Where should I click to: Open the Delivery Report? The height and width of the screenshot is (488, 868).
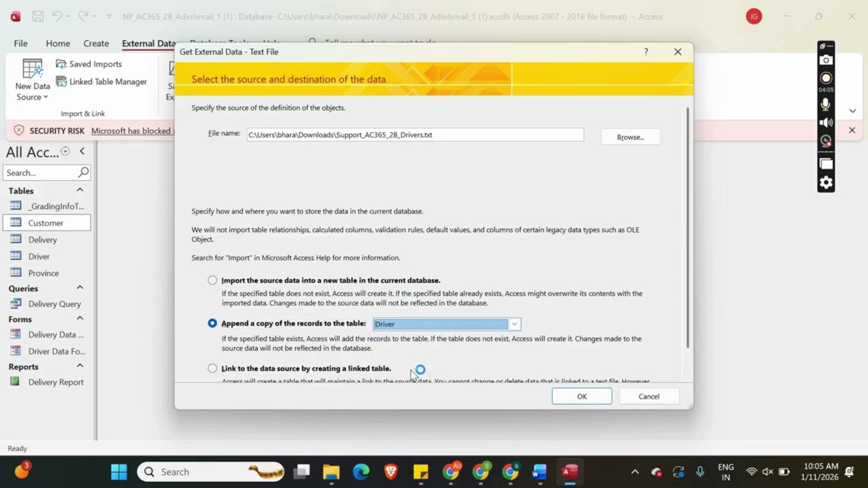(47, 382)
